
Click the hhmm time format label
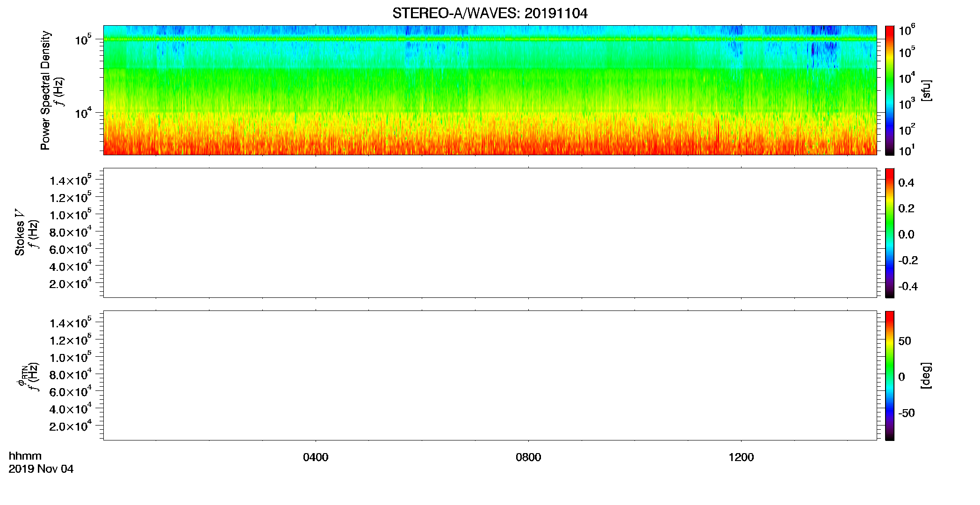(x=25, y=456)
